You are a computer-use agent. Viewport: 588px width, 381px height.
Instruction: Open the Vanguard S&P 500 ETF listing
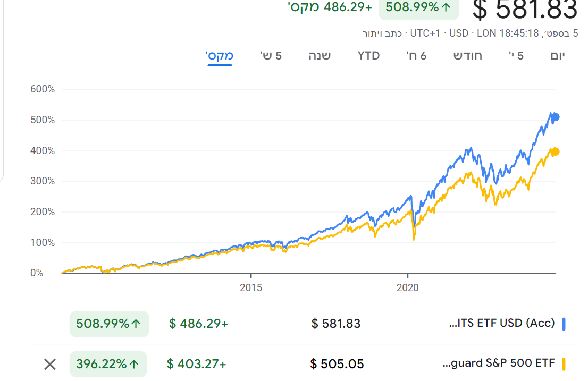coord(498,363)
